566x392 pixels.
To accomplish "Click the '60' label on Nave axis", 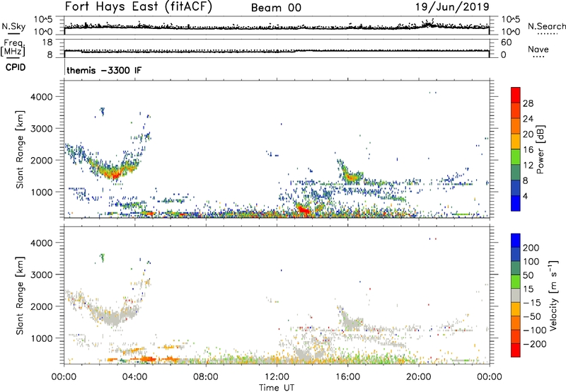I will [507, 42].
